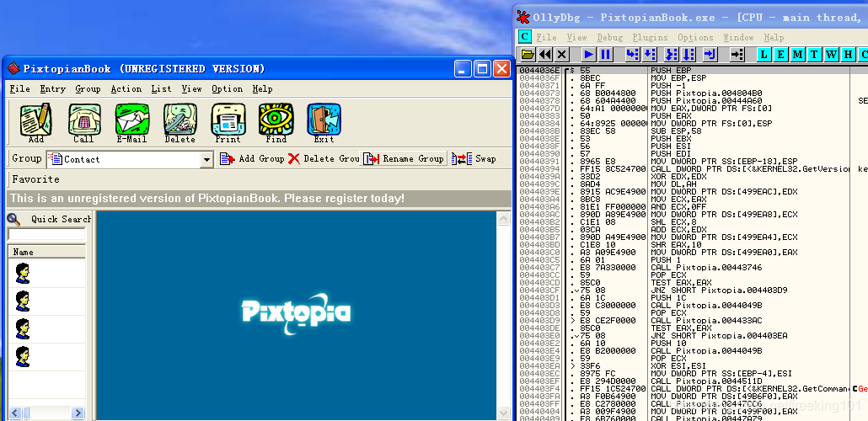This screenshot has width=868, height=421.
Task: Click the Delete Group button
Action: 324,159
